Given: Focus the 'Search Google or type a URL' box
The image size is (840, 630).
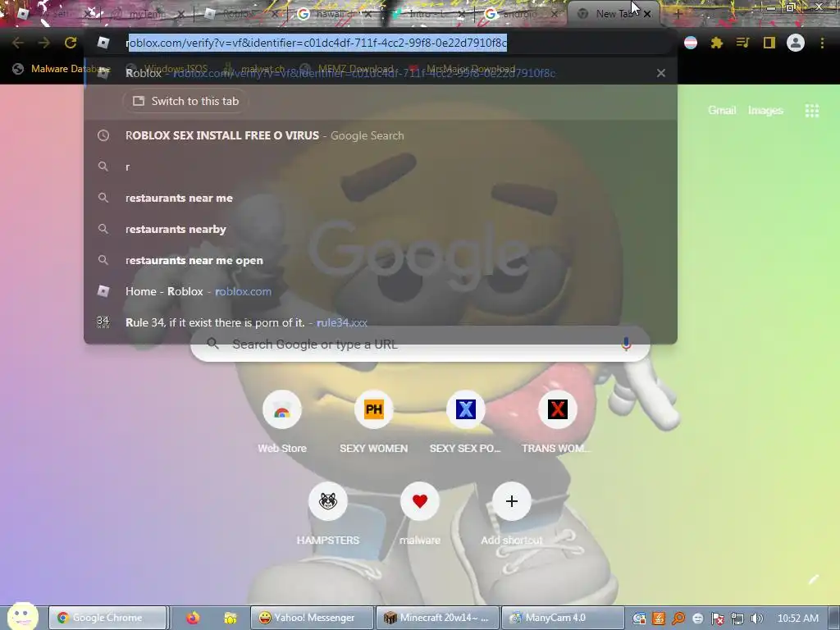Looking at the screenshot, I should coord(421,345).
